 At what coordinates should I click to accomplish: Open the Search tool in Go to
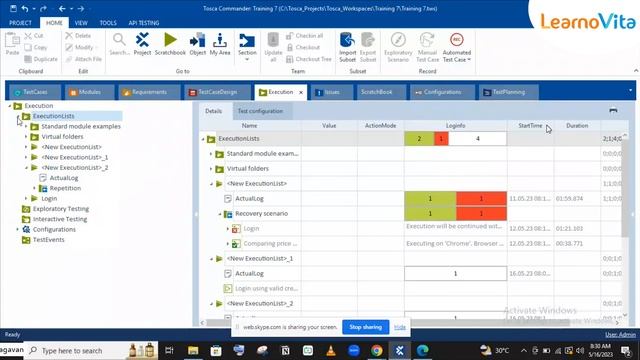point(119,44)
